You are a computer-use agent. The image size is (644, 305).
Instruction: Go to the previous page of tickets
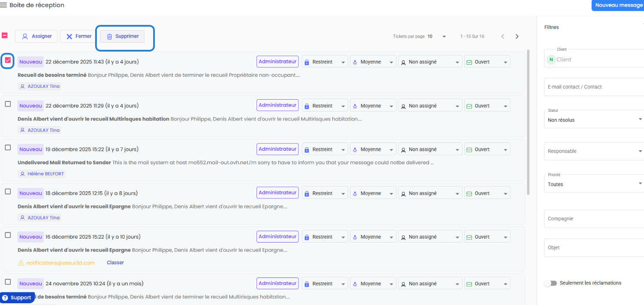point(503,36)
